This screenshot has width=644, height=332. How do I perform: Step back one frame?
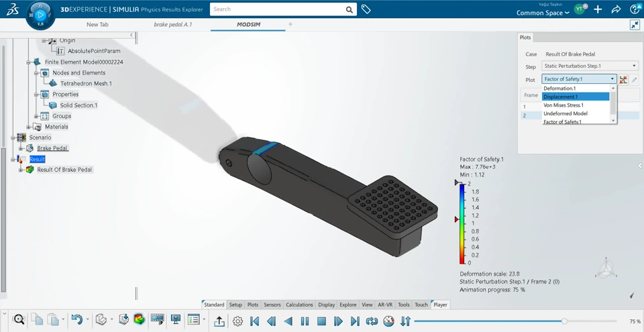point(271,321)
